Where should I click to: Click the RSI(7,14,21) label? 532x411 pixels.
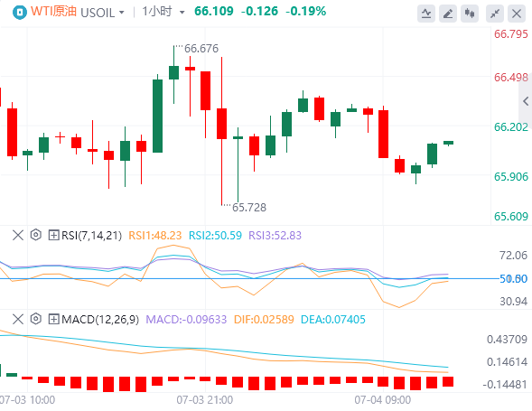coord(91,235)
